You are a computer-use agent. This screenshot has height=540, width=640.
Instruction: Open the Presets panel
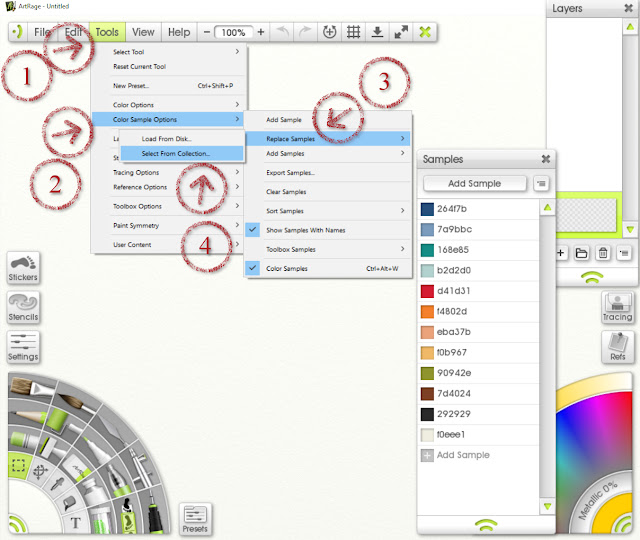[x=195, y=519]
